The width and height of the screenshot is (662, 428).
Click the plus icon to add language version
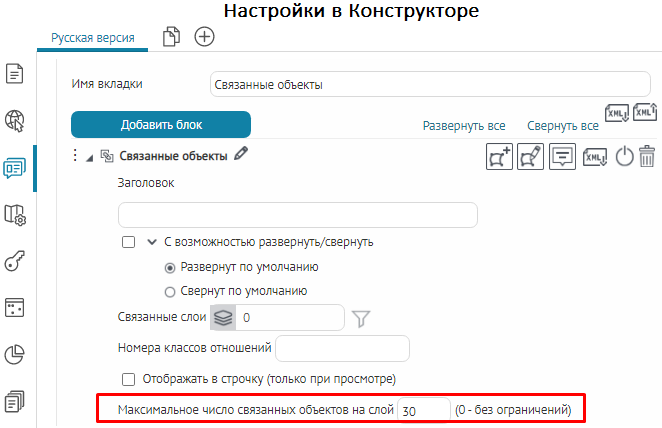204,36
